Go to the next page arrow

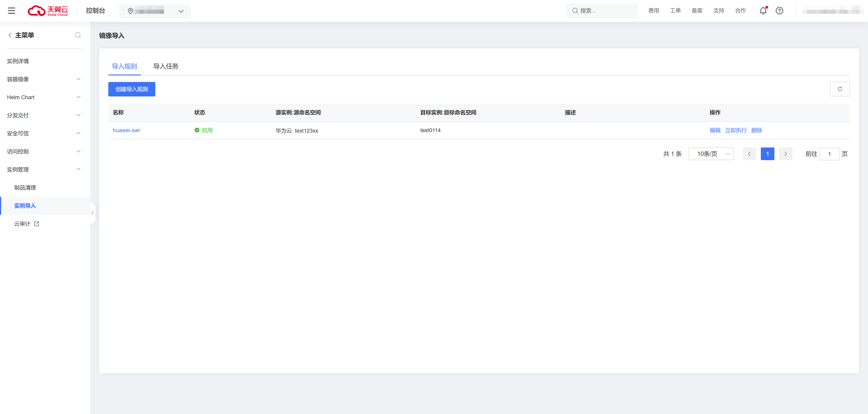pyautogui.click(x=785, y=154)
